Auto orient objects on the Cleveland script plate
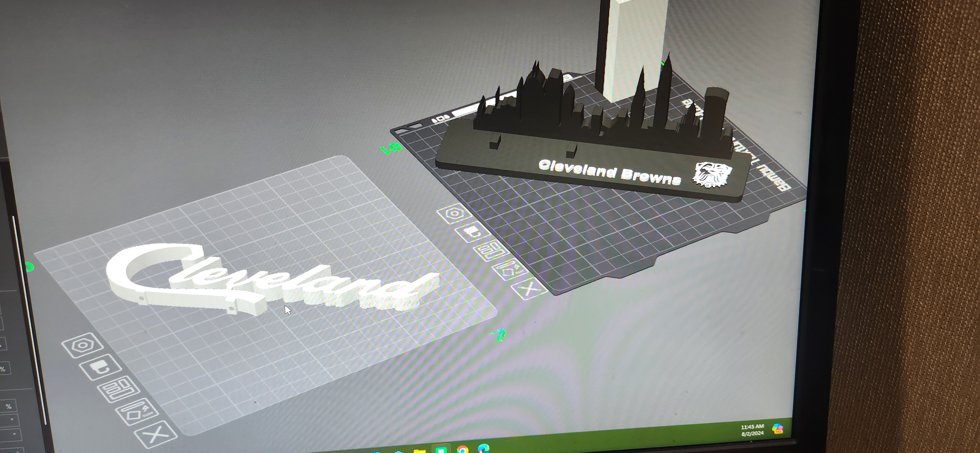Screen dimensions: 980x453 click(137, 412)
